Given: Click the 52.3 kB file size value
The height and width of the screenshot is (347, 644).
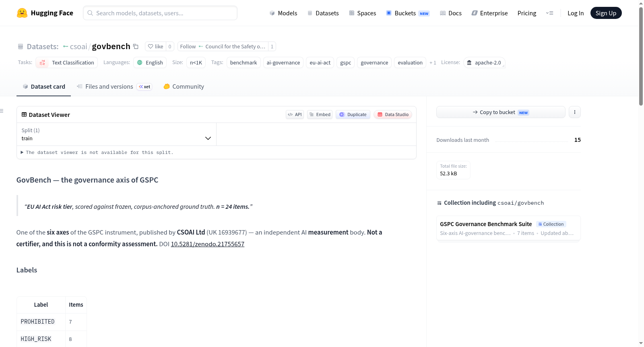Looking at the screenshot, I should tap(448, 173).
